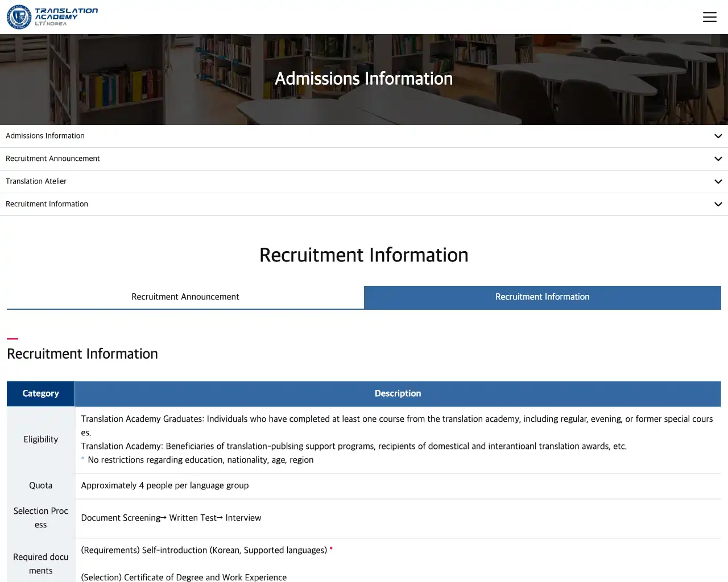Expand the Recruitment Information dropdown chevron

point(718,205)
